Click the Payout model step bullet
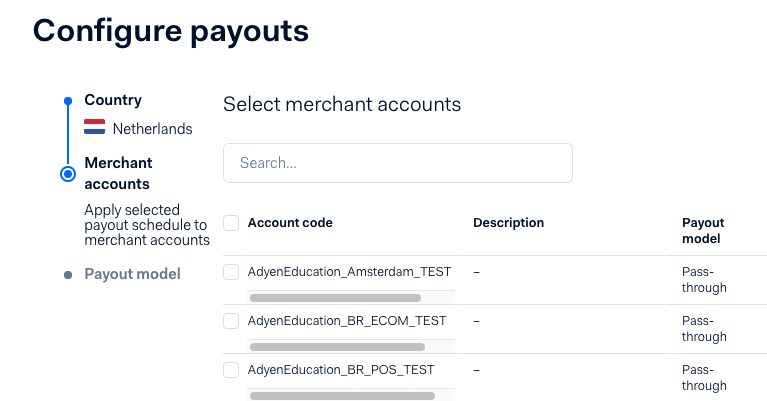 coord(68,275)
